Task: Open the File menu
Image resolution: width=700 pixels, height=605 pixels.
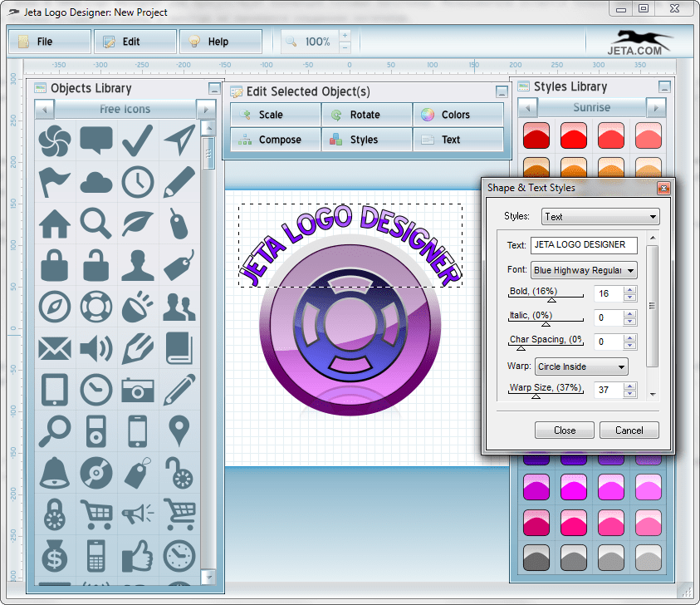Action: point(50,42)
